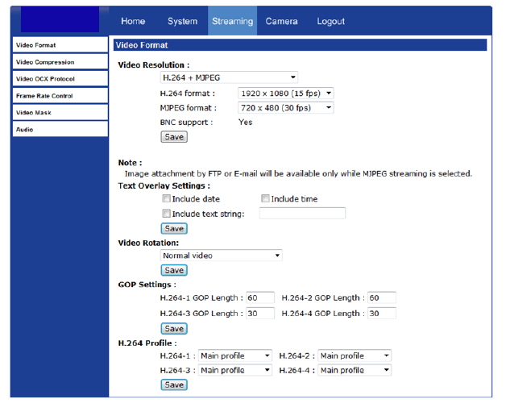Screen dimensions: 510x420
Task: Open the H.264-1 profile dropdown
Action: (x=235, y=356)
